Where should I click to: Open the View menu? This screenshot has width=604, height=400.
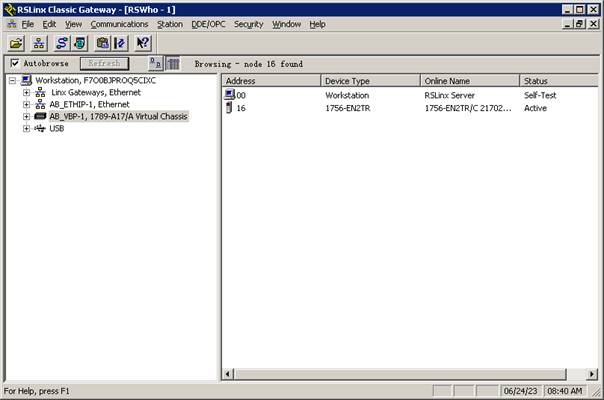74,24
